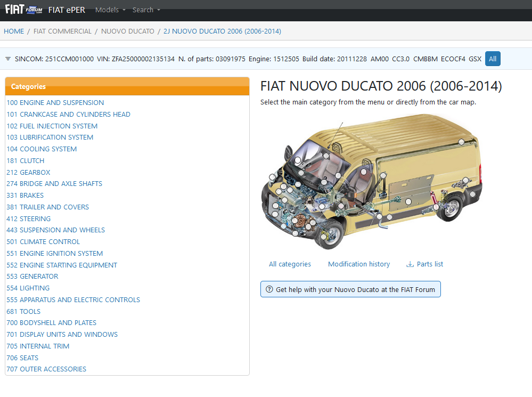This screenshot has height=397, width=532.
Task: Click the SINCOM: 251CCM001000 text
Action: pos(54,59)
